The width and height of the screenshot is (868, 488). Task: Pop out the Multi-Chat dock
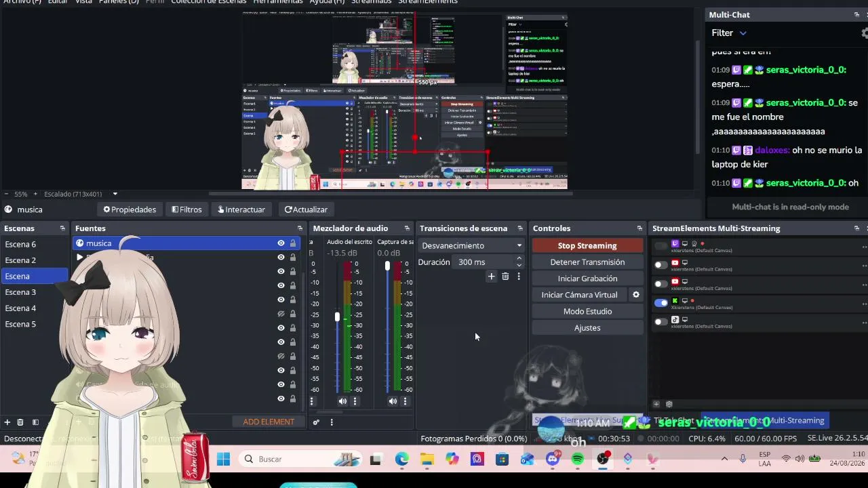point(856,15)
